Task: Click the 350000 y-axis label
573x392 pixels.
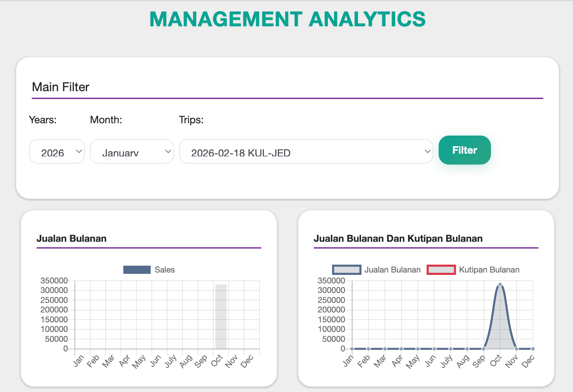Action: (55, 280)
